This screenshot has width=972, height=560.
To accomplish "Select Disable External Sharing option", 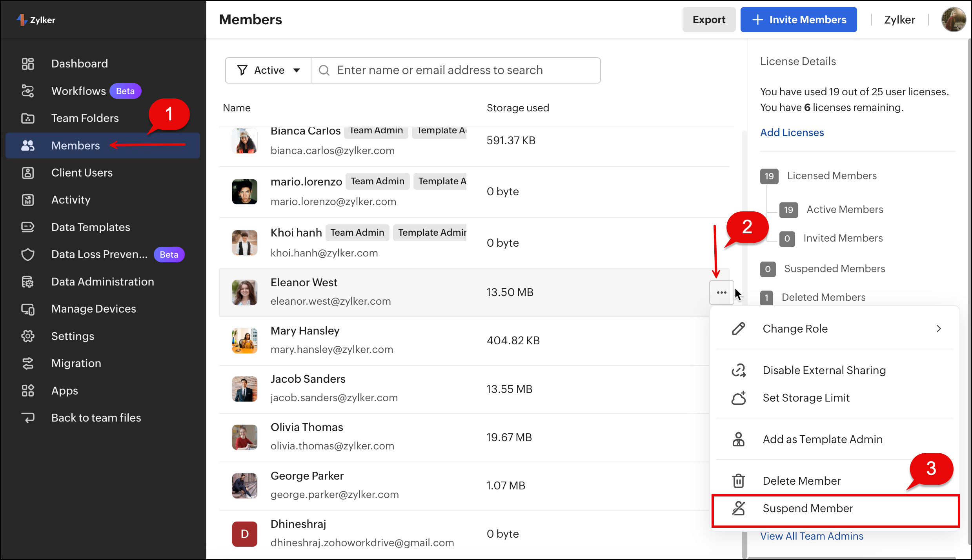I will [x=824, y=370].
